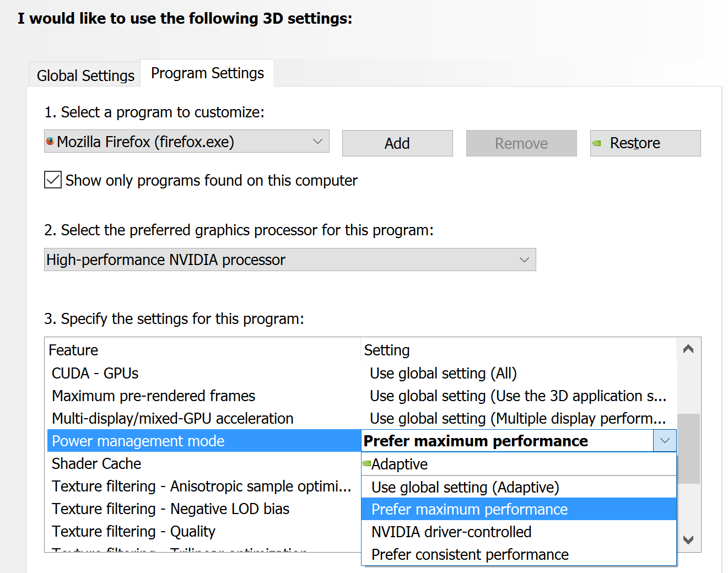This screenshot has width=728, height=573.
Task: Click the scroll down arrow in settings list
Action: point(688,540)
